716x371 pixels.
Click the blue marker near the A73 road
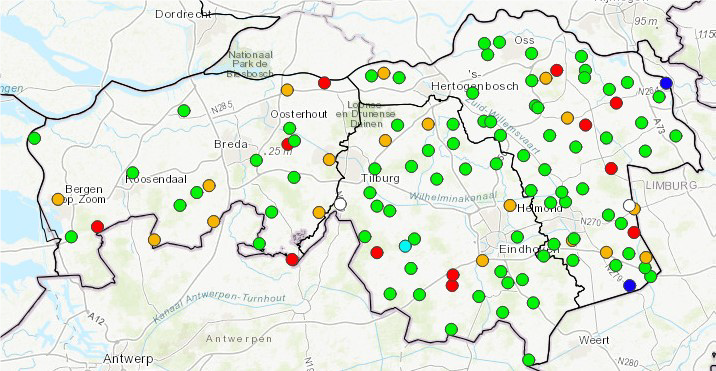(x=666, y=83)
